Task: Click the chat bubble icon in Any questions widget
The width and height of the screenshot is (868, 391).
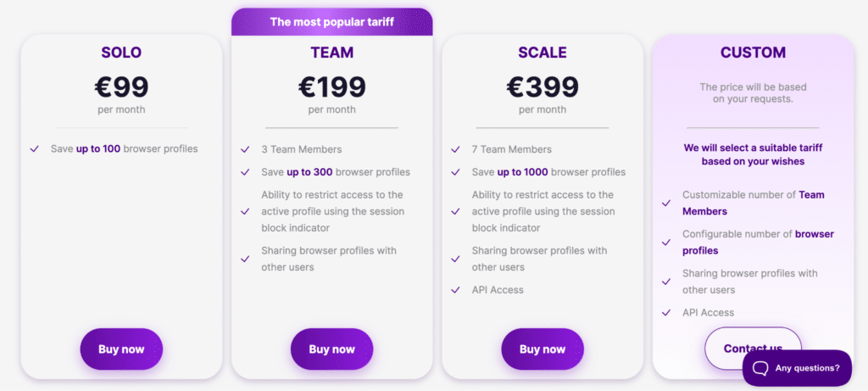Action: 760,368
